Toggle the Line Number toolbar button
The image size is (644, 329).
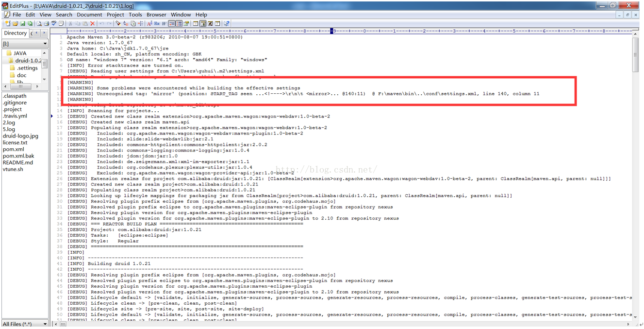[x=179, y=23]
